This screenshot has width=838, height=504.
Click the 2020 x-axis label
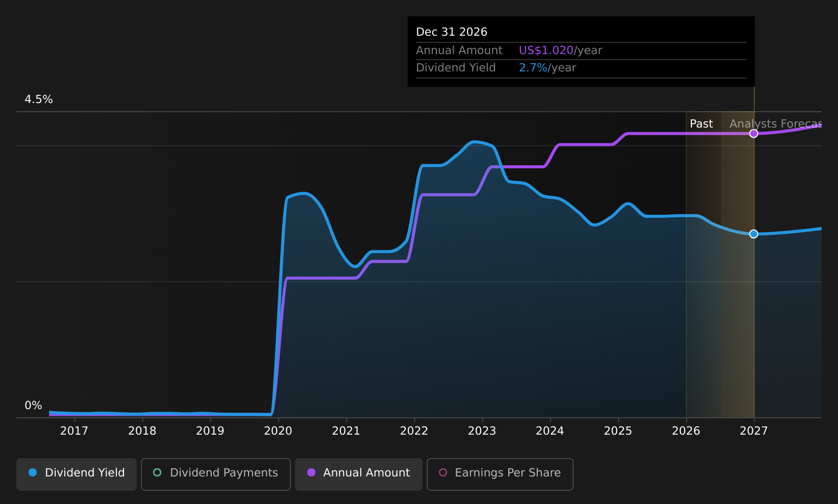[x=278, y=431]
